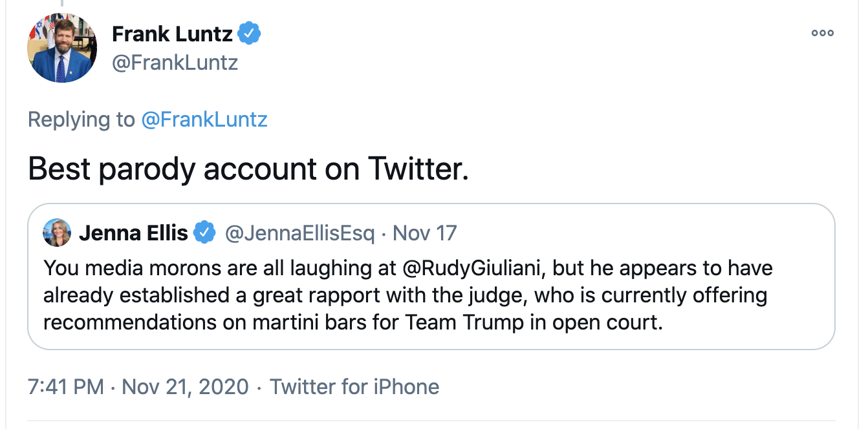
Task: Open Jenna Ellis's small avatar image
Action: 57,233
